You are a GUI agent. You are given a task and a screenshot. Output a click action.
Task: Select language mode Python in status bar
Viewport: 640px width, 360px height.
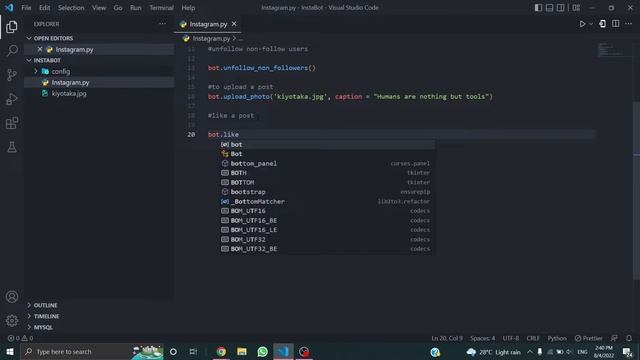pos(557,338)
